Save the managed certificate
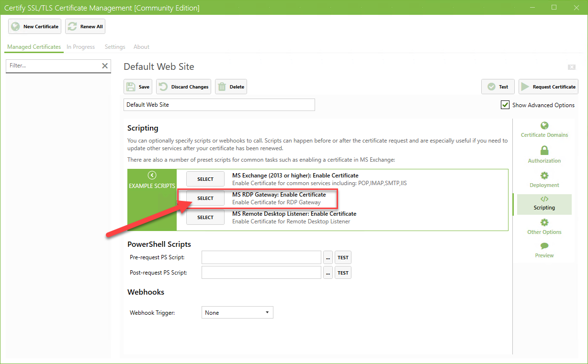 click(138, 87)
